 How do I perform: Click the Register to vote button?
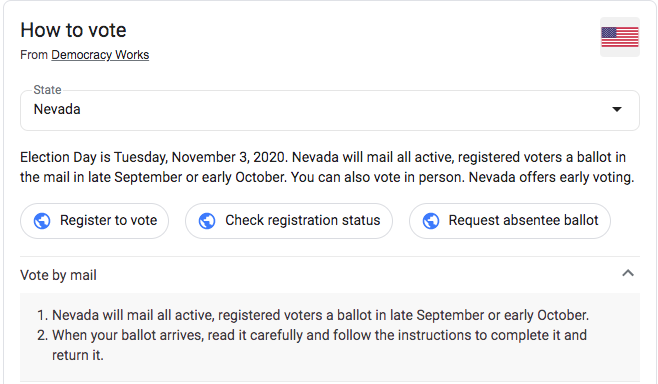click(x=94, y=221)
